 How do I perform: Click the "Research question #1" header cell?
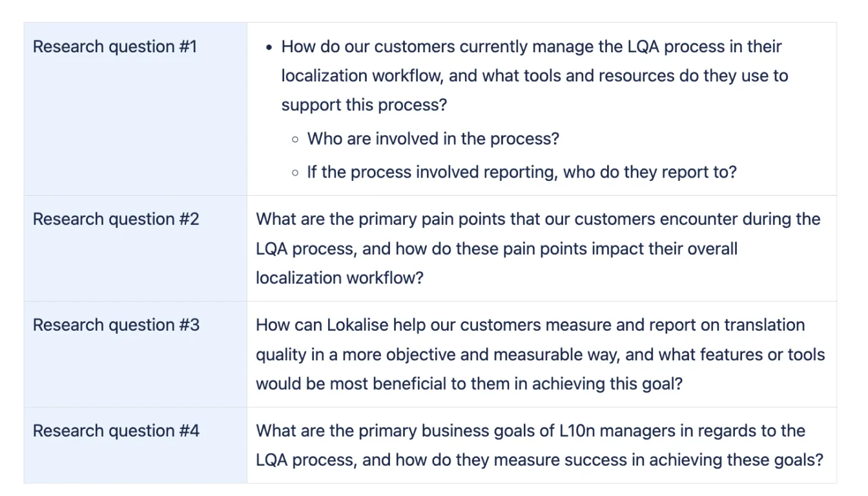115,47
